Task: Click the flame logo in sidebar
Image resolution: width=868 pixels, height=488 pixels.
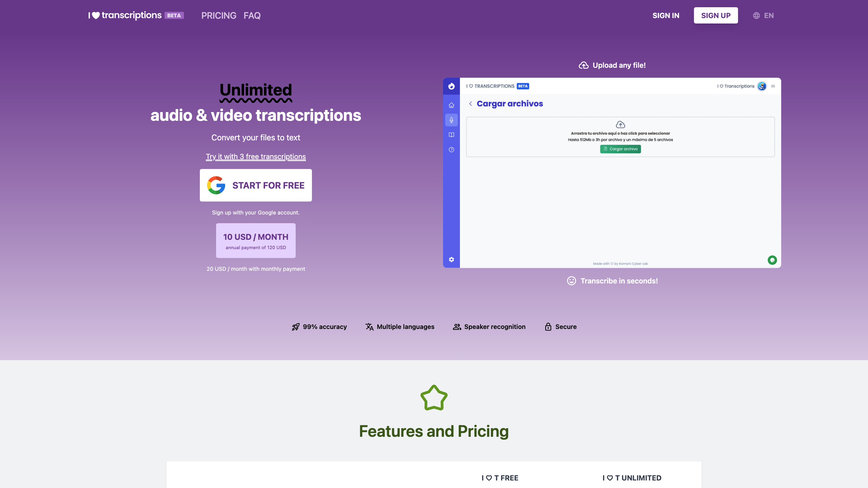Action: click(451, 86)
